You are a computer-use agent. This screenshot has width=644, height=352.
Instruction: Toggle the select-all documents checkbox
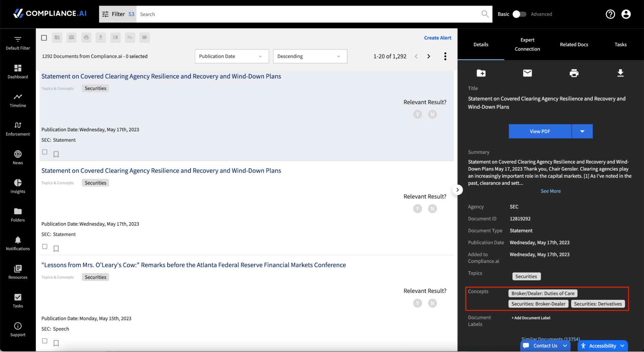point(44,38)
